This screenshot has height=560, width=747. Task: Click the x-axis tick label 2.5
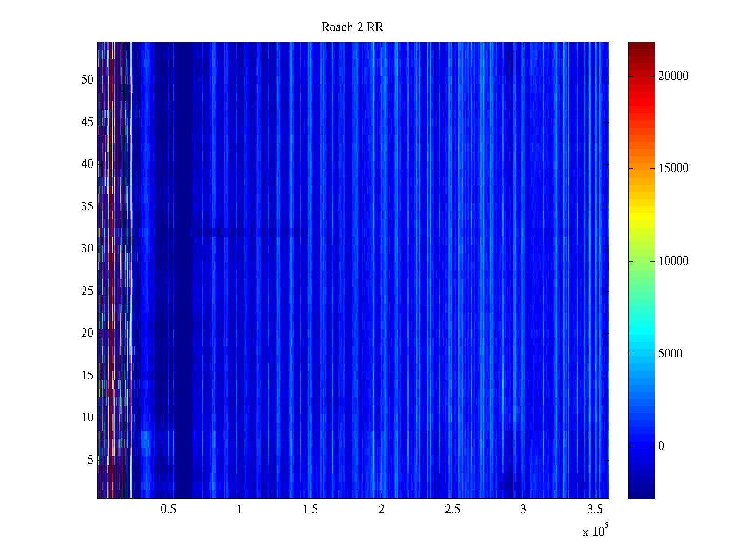pyautogui.click(x=452, y=510)
